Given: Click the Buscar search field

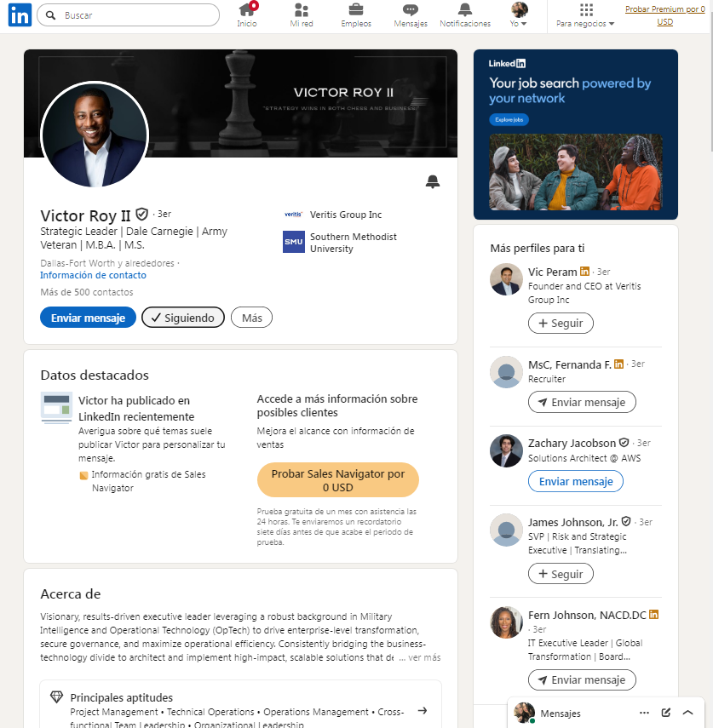Looking at the screenshot, I should 128,15.
